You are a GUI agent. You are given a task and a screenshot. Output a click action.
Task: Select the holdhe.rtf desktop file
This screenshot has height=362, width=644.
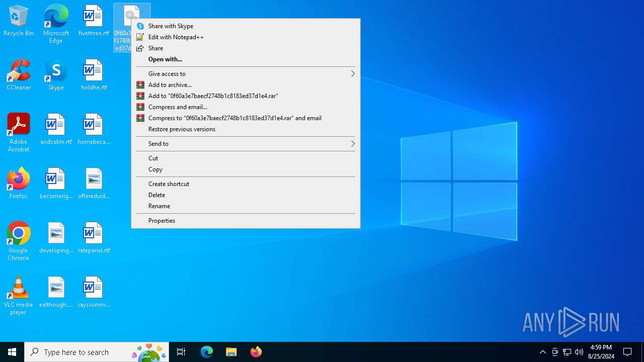[94, 75]
